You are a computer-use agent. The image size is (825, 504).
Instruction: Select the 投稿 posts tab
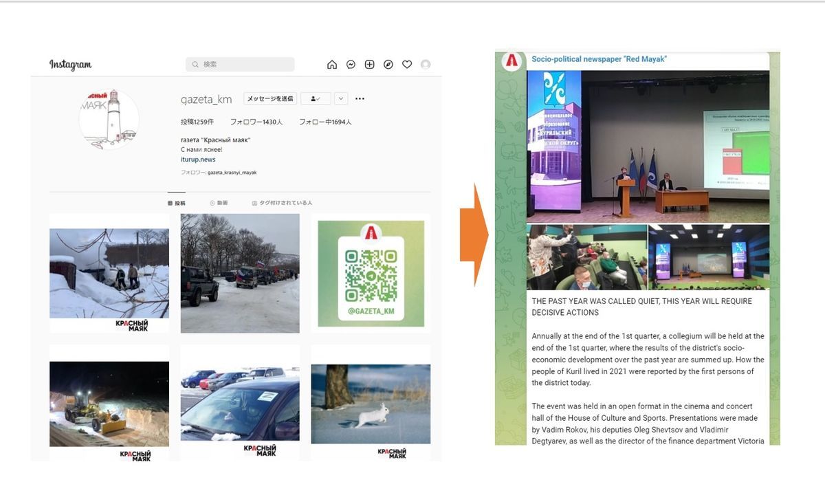(x=177, y=203)
